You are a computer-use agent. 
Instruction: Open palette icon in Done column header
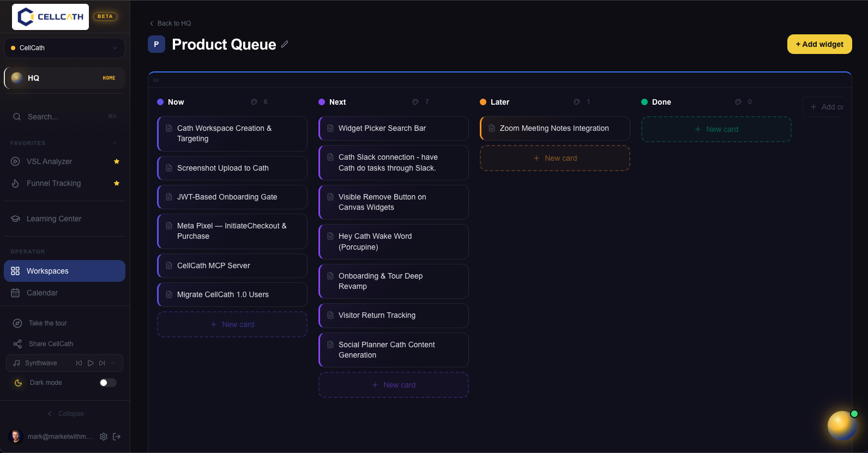pyautogui.click(x=738, y=102)
